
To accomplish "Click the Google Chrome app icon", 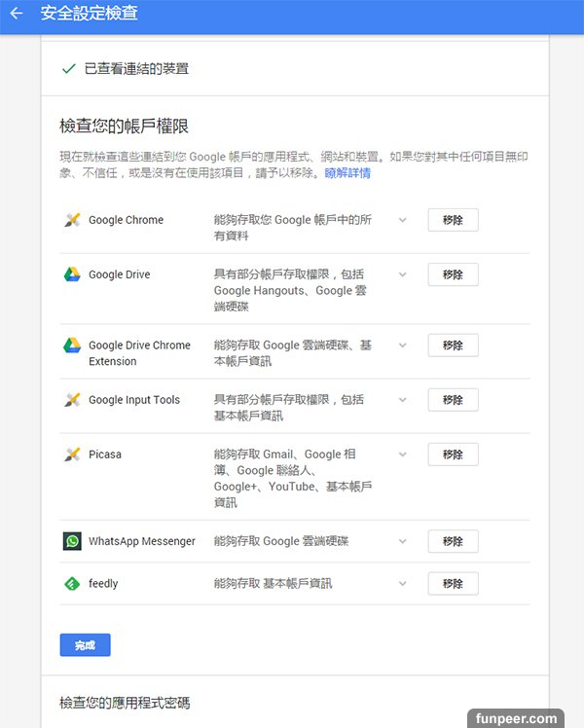I will point(72,220).
